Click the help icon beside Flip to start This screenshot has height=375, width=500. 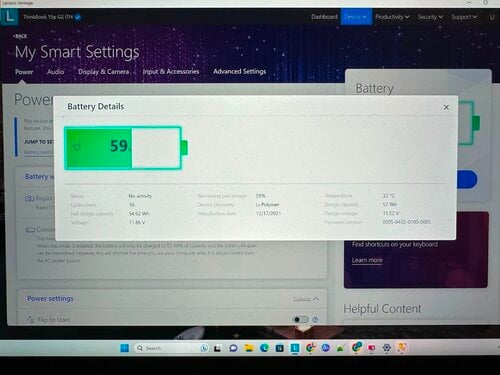pyautogui.click(x=315, y=320)
